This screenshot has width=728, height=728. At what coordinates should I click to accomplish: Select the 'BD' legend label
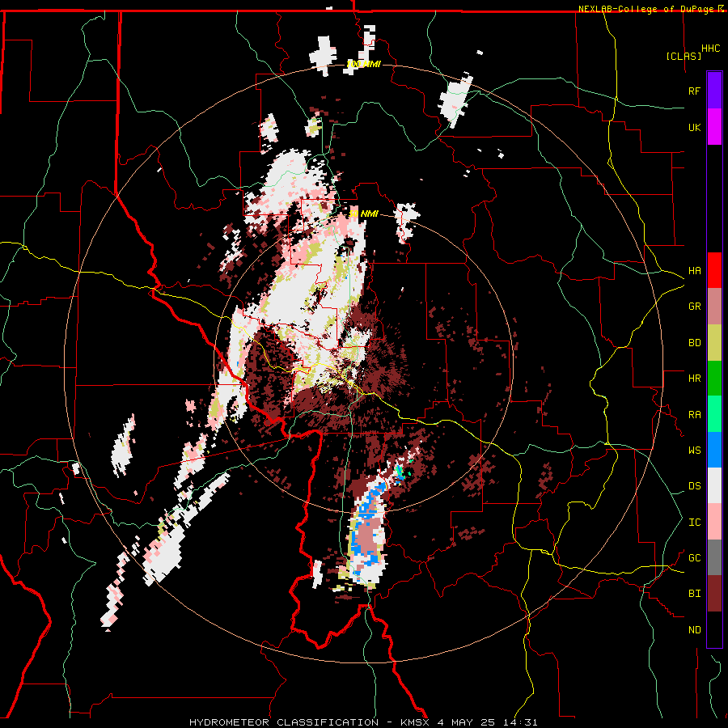coord(694,343)
